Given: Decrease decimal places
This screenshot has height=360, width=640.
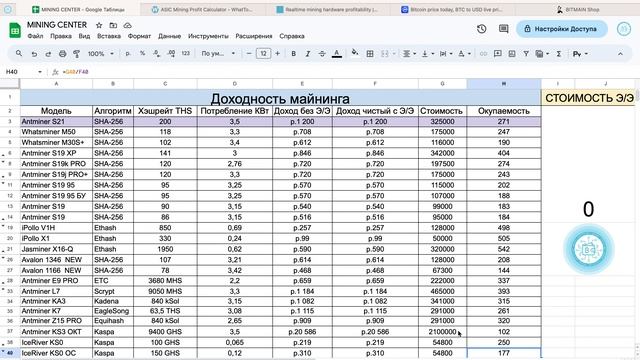Looking at the screenshot, I should tap(157, 53).
